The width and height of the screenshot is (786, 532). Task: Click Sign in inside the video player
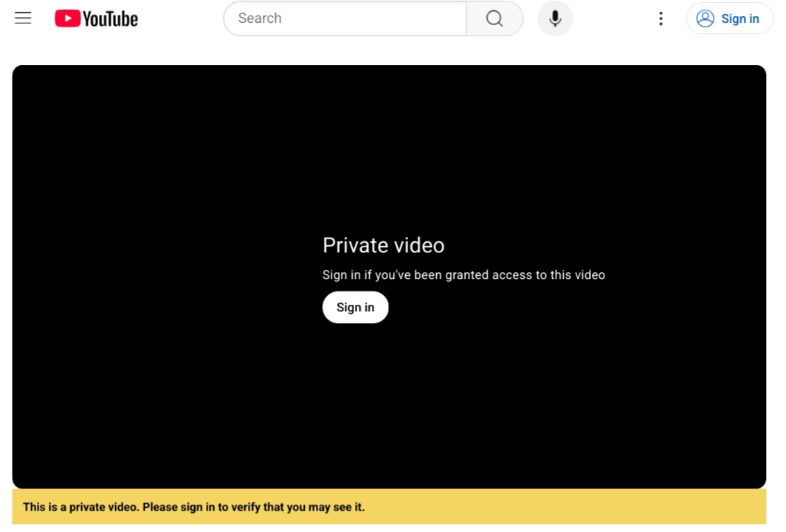pyautogui.click(x=356, y=307)
